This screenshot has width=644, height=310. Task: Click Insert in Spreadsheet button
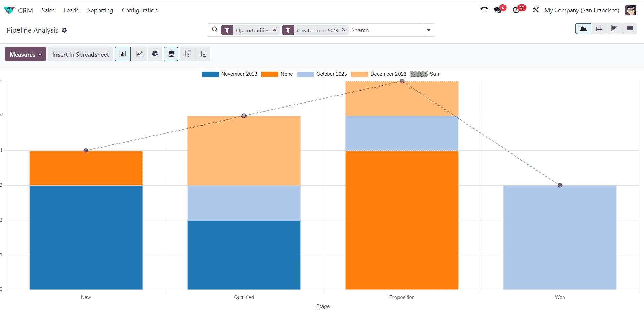point(81,54)
